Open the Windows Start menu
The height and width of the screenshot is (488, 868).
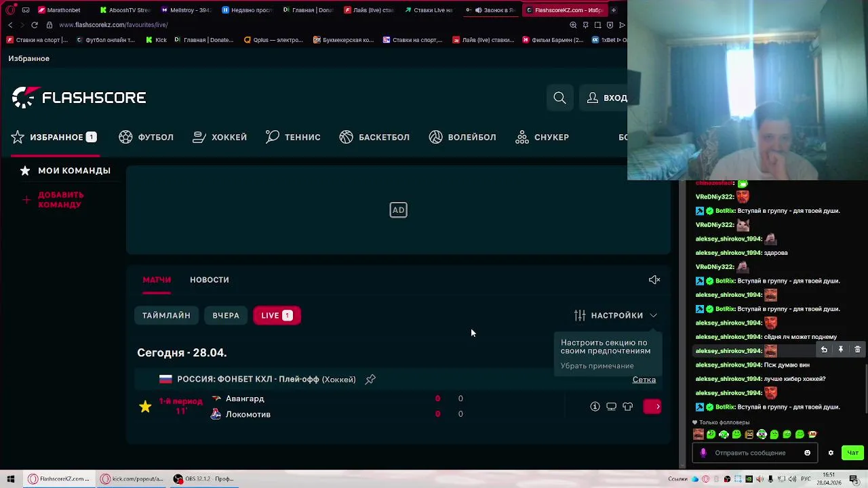tap(10, 479)
